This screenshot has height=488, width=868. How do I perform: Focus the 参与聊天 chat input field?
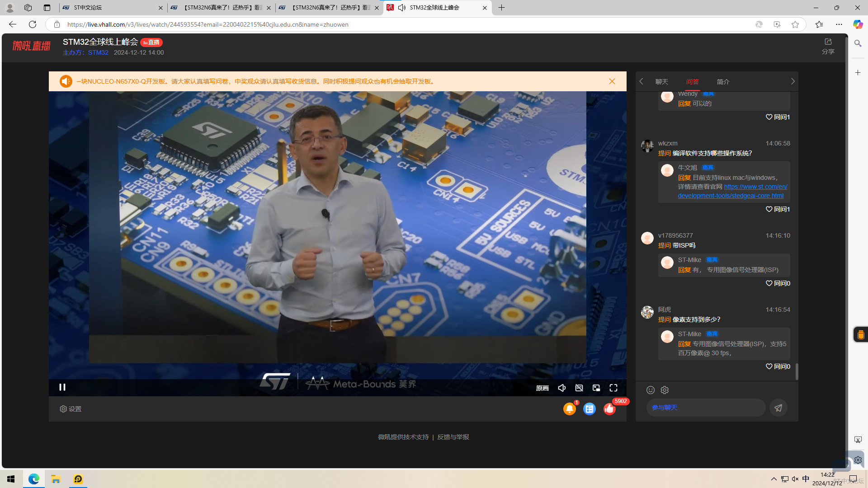(706, 408)
